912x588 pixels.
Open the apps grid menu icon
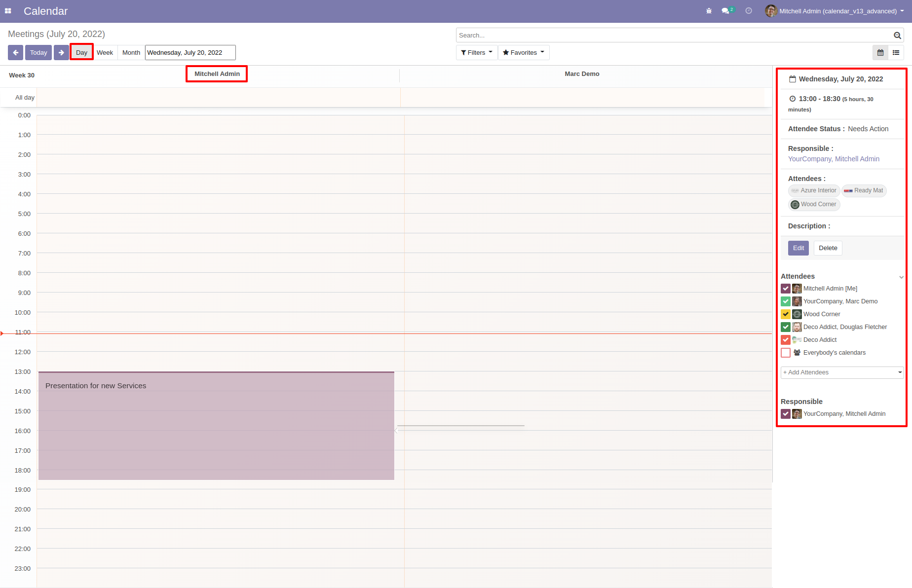coord(8,11)
